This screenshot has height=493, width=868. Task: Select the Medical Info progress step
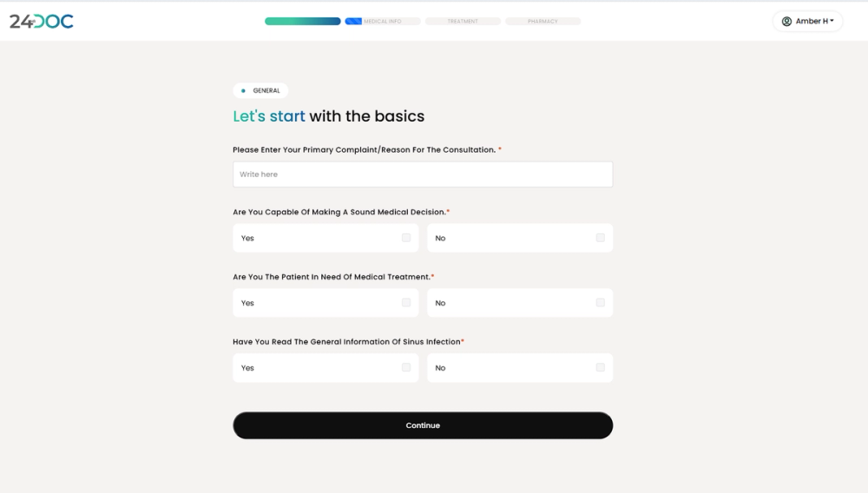(x=383, y=21)
